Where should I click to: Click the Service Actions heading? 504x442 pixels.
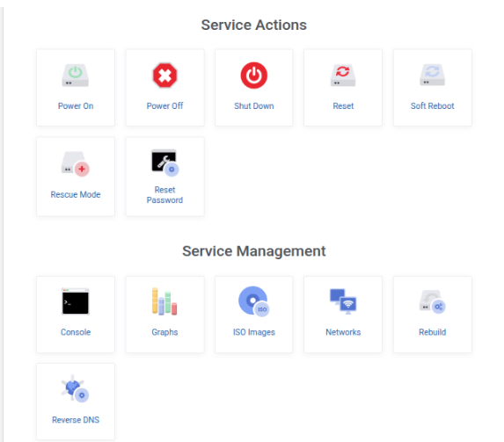[x=254, y=25]
